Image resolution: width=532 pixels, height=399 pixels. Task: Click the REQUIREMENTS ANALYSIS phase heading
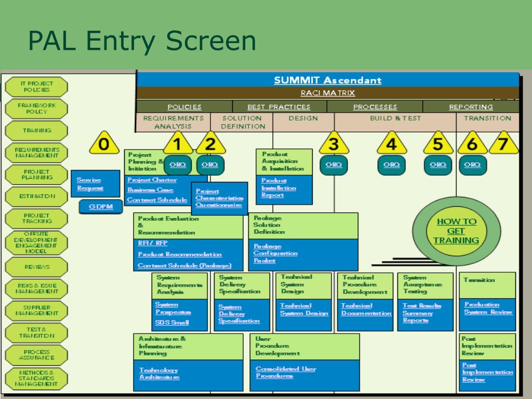pyautogui.click(x=173, y=123)
